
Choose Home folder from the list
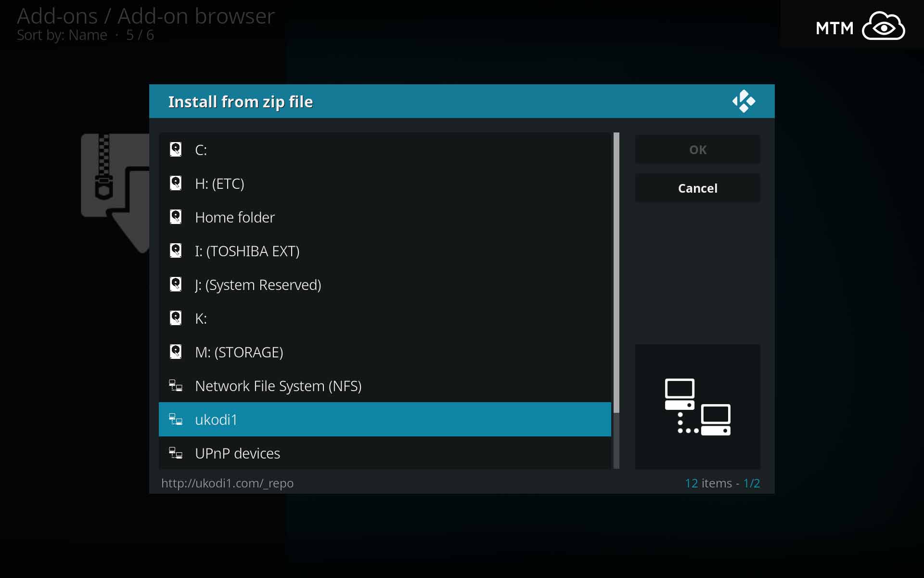coord(385,217)
